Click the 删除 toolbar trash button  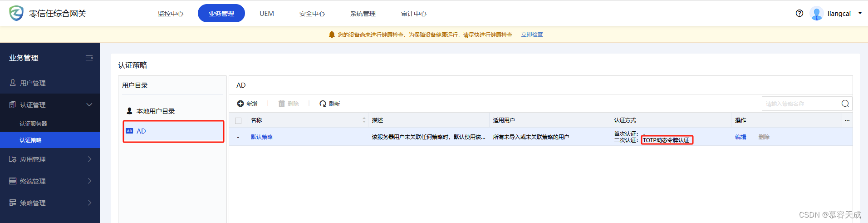point(289,104)
